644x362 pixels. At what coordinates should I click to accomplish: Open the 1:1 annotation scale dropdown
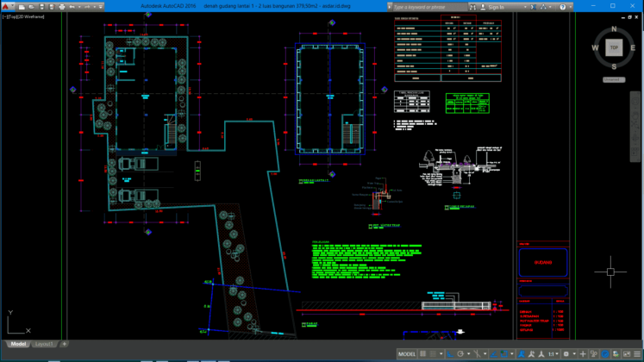(553, 353)
